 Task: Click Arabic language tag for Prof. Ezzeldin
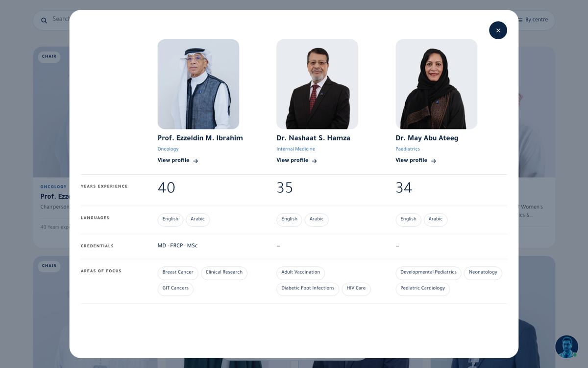pyautogui.click(x=197, y=220)
